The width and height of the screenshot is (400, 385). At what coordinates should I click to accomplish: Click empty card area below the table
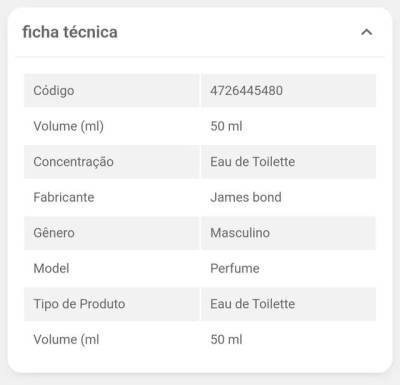click(200, 364)
